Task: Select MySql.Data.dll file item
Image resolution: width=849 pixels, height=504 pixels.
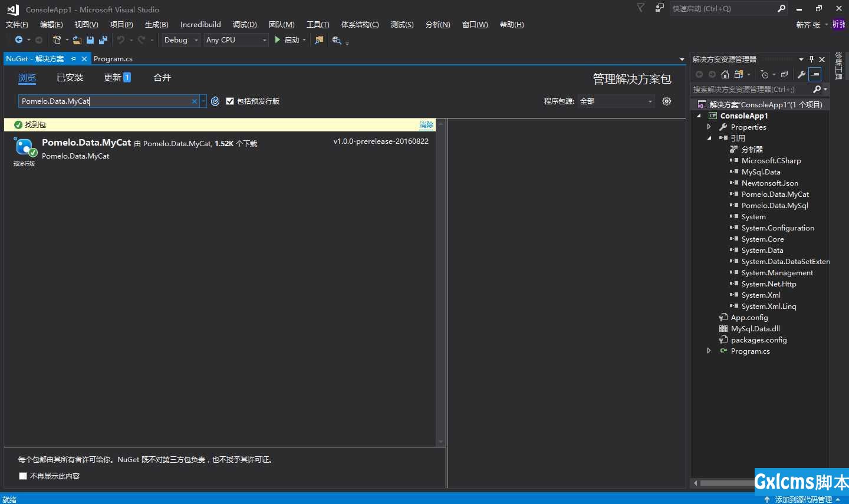Action: tap(755, 328)
